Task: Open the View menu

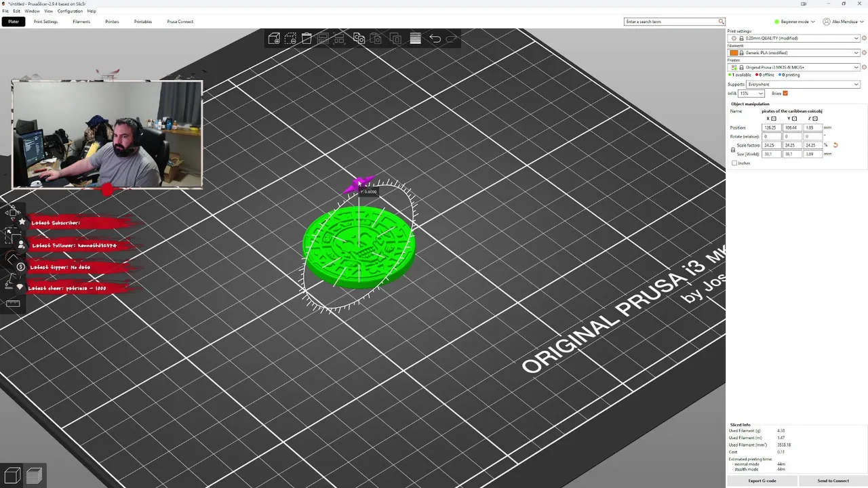Action: coord(49,11)
